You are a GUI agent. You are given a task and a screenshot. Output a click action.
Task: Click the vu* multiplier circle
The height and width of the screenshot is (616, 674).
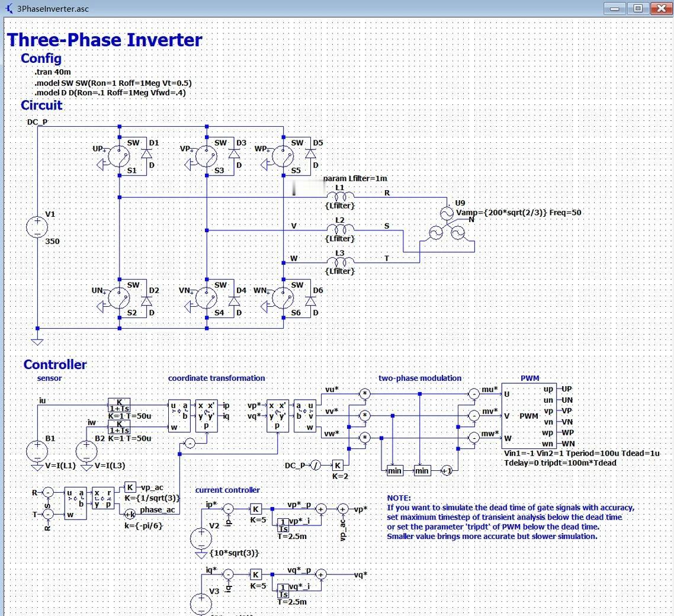click(x=364, y=394)
